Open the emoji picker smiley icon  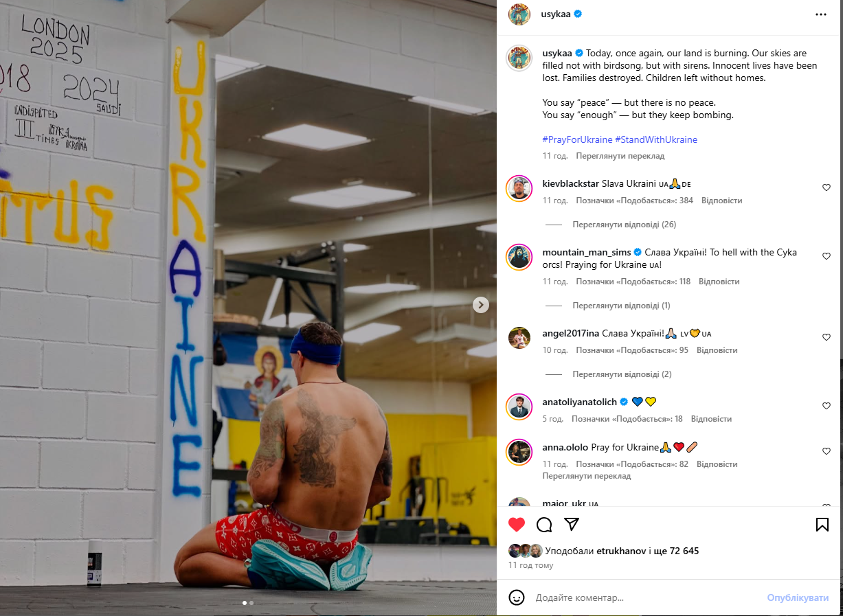tap(517, 597)
